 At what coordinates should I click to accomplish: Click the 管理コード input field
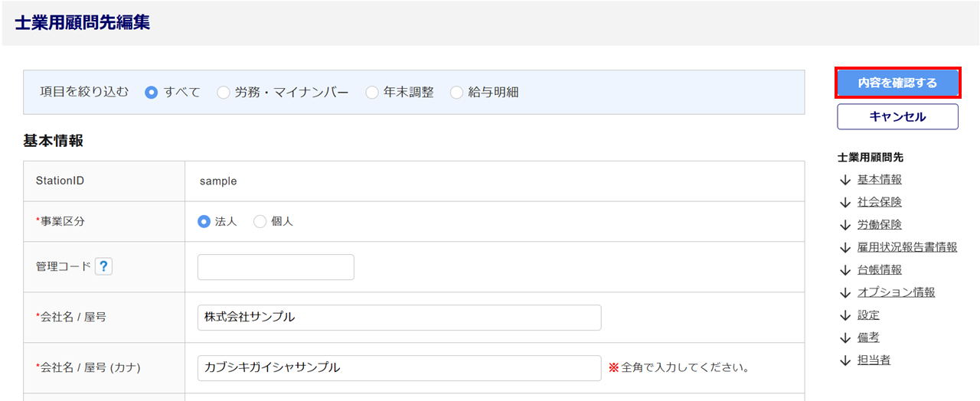(x=276, y=267)
